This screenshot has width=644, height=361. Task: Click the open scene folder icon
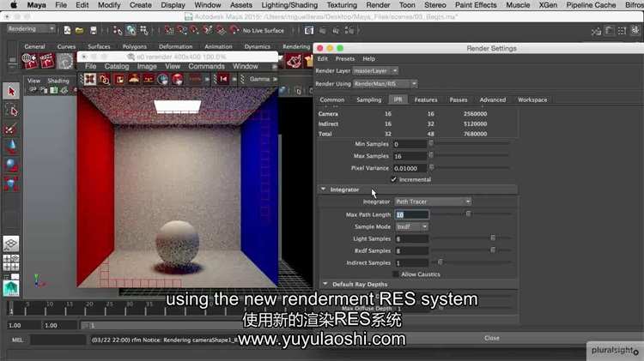tap(79, 30)
